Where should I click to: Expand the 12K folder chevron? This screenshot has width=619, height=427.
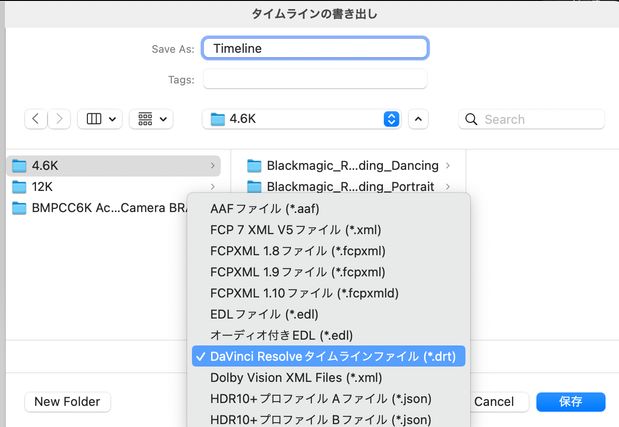(x=213, y=187)
